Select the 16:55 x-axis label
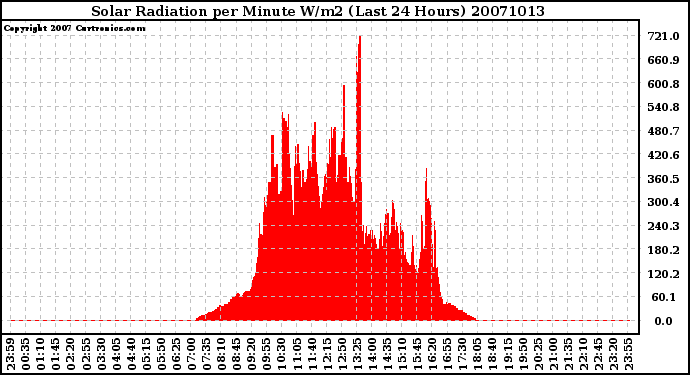 (x=447, y=354)
